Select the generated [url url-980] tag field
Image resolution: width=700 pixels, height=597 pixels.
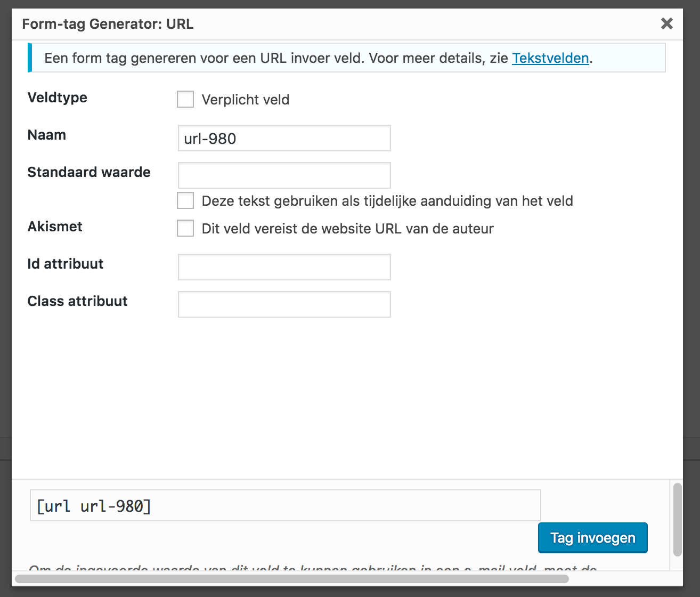pyautogui.click(x=285, y=506)
